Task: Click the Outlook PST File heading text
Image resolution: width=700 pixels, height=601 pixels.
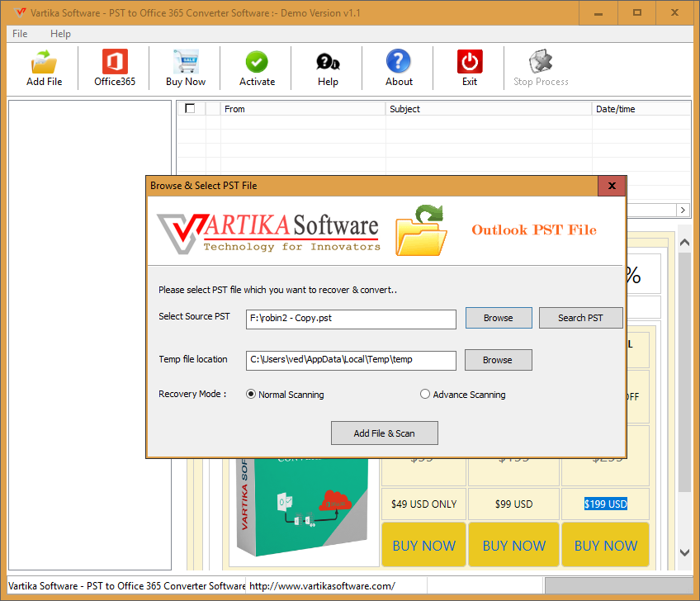Action: 534,230
